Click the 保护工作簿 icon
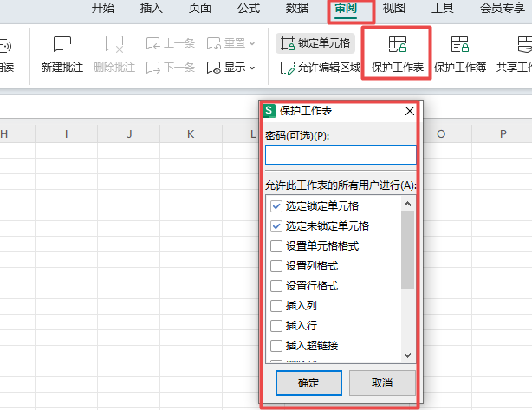The height and width of the screenshot is (410, 532). (x=460, y=44)
